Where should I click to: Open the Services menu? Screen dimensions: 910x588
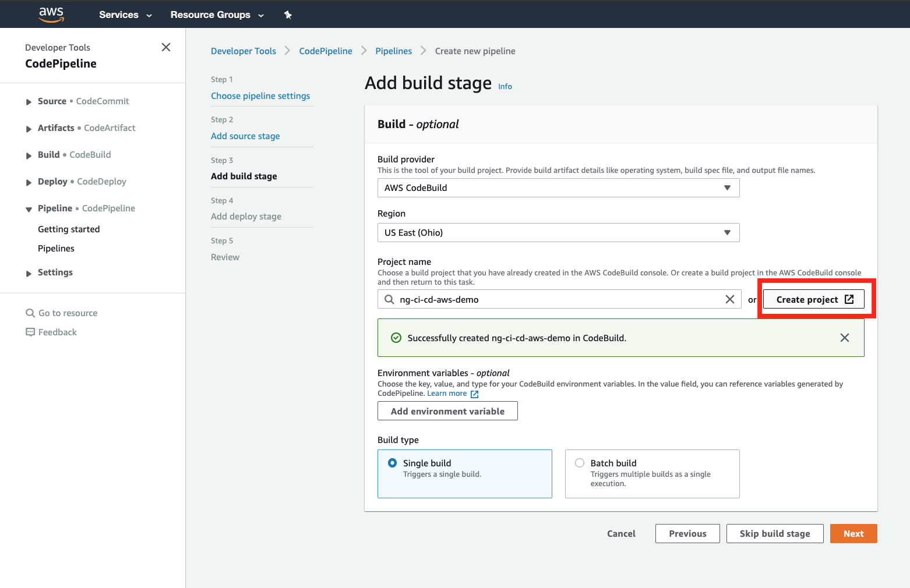click(x=125, y=15)
